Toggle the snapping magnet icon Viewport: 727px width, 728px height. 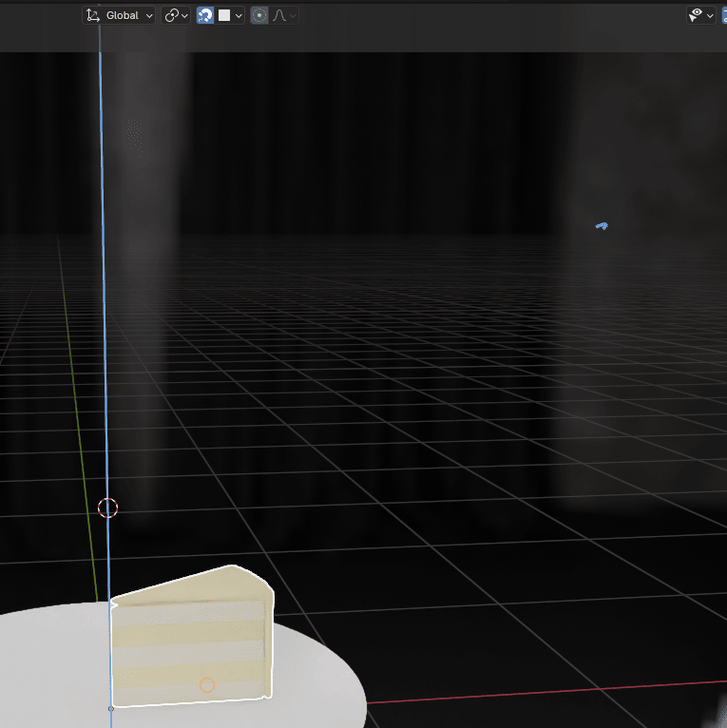204,15
